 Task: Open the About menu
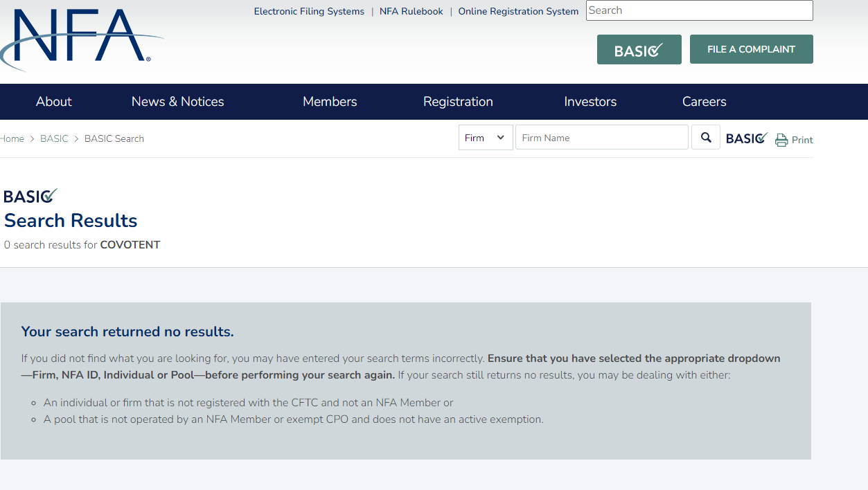click(x=54, y=102)
